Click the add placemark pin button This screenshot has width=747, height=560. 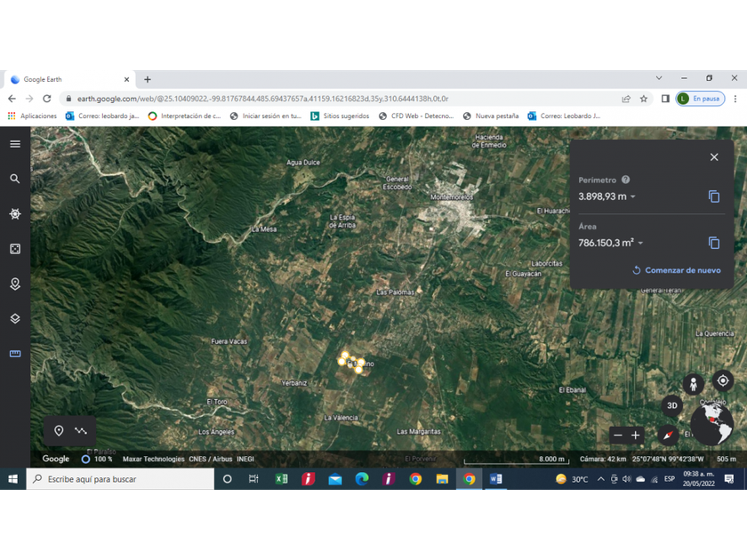point(59,431)
